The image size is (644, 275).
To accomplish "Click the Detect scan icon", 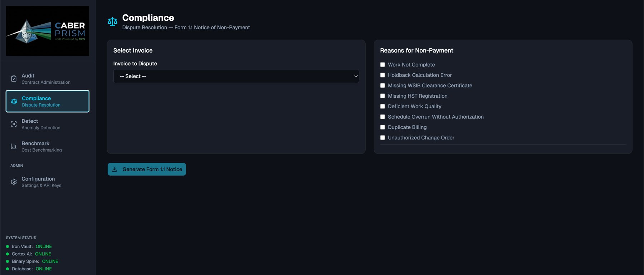I will pos(14,124).
